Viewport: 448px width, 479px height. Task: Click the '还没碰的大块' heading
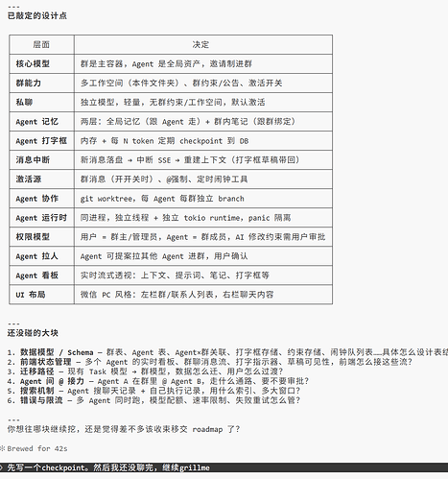click(x=33, y=333)
